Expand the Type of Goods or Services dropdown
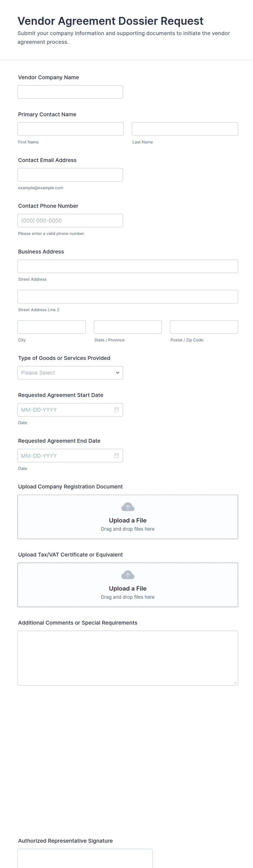253x868 pixels. (70, 373)
